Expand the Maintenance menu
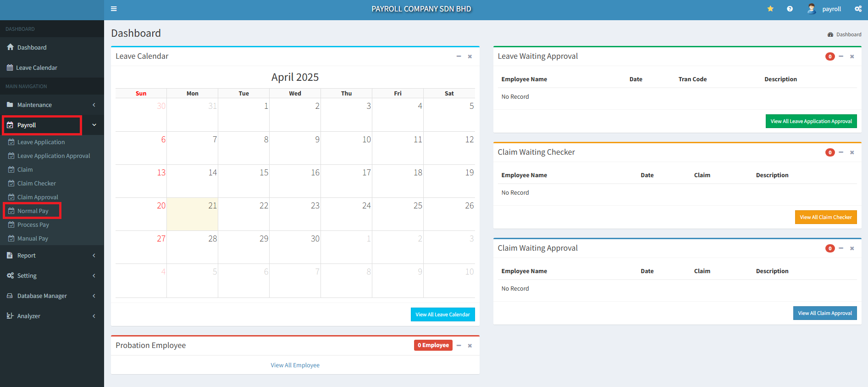This screenshot has width=868, height=387. click(x=51, y=105)
